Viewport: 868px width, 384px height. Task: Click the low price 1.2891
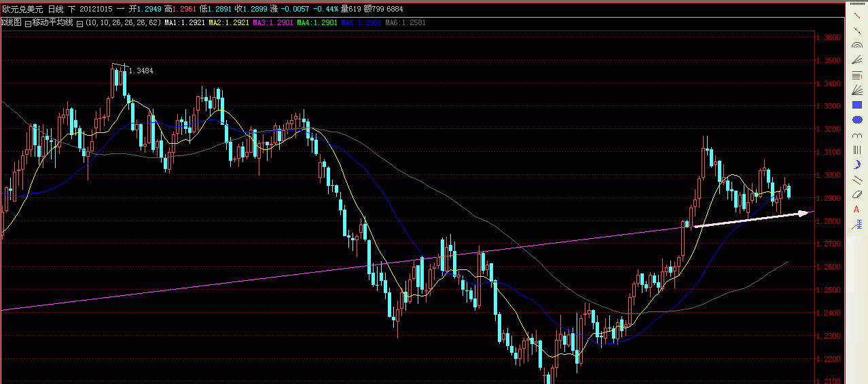pos(219,9)
